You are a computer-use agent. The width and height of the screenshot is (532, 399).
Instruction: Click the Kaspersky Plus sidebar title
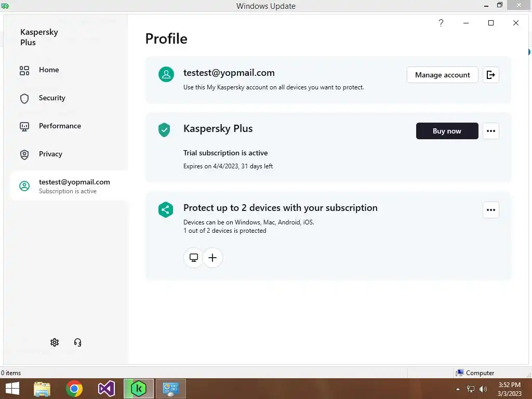pos(39,37)
